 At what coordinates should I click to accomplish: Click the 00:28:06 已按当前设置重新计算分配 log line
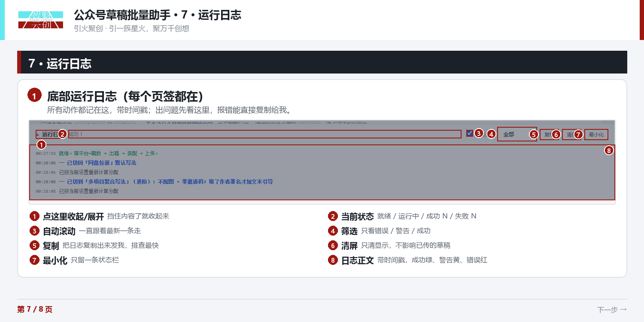77,172
